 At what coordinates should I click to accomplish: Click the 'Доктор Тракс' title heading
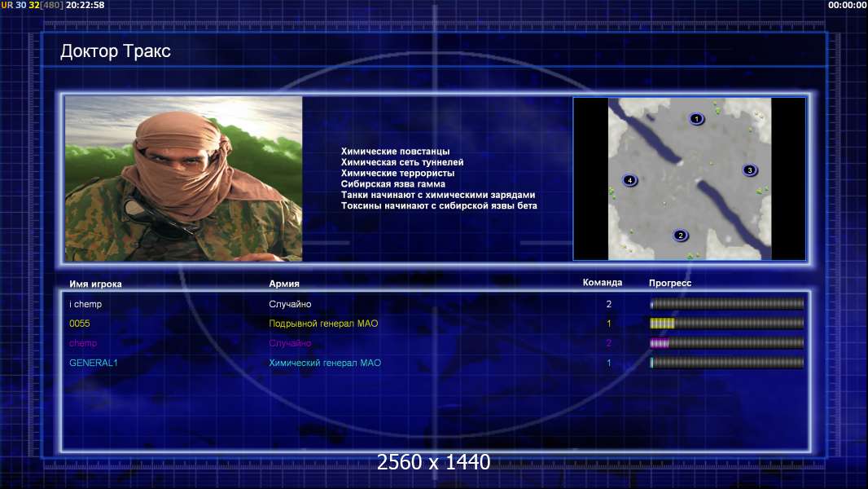[x=115, y=51]
